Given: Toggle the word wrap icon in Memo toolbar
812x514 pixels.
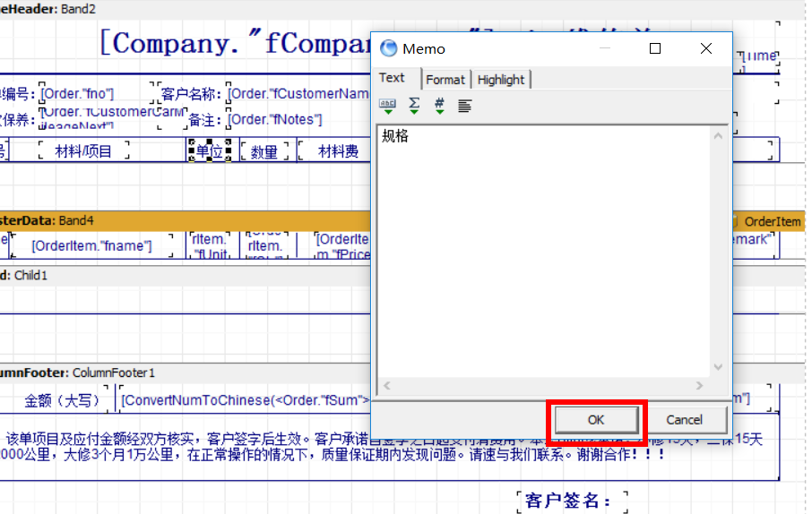Looking at the screenshot, I should pos(464,106).
